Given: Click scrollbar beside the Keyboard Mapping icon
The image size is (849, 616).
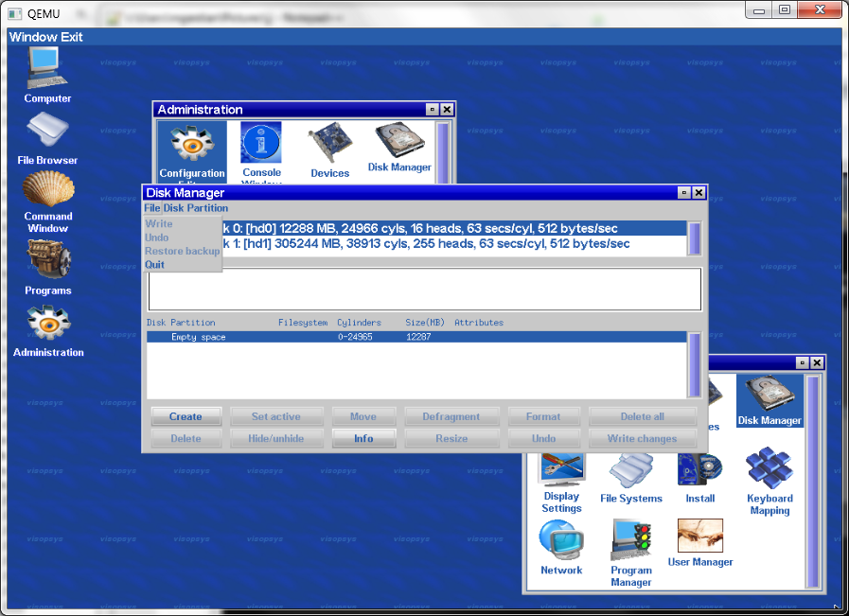Looking at the screenshot, I should click(x=812, y=482).
